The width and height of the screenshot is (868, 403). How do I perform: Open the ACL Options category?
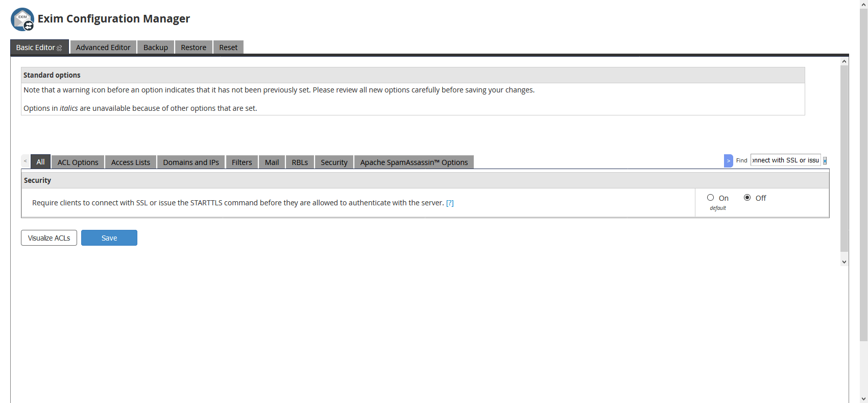(x=78, y=162)
